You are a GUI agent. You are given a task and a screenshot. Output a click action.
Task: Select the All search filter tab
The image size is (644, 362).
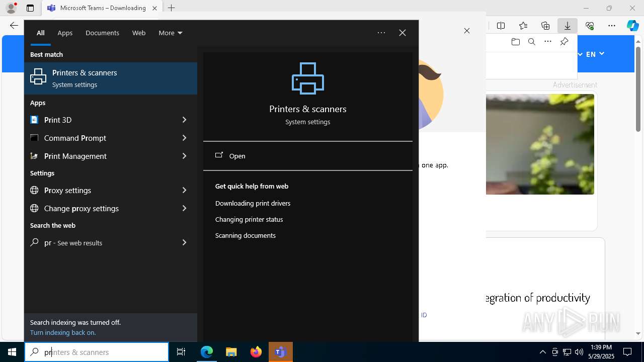41,33
